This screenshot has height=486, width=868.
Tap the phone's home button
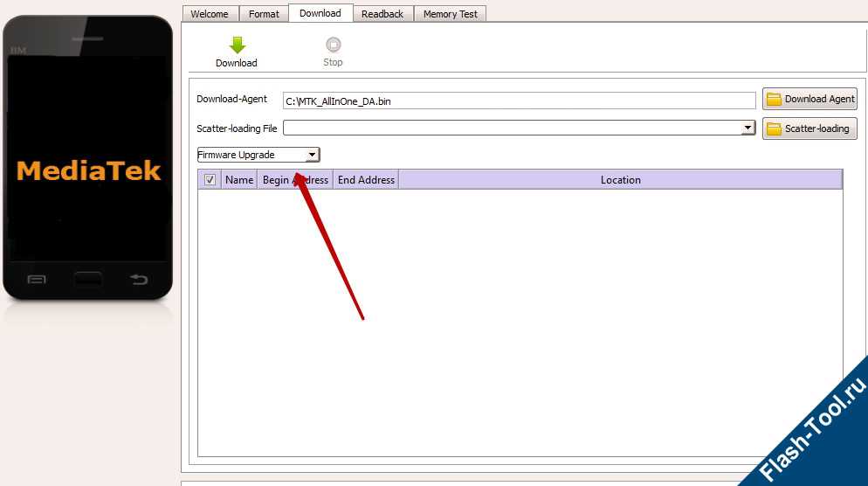tap(87, 279)
